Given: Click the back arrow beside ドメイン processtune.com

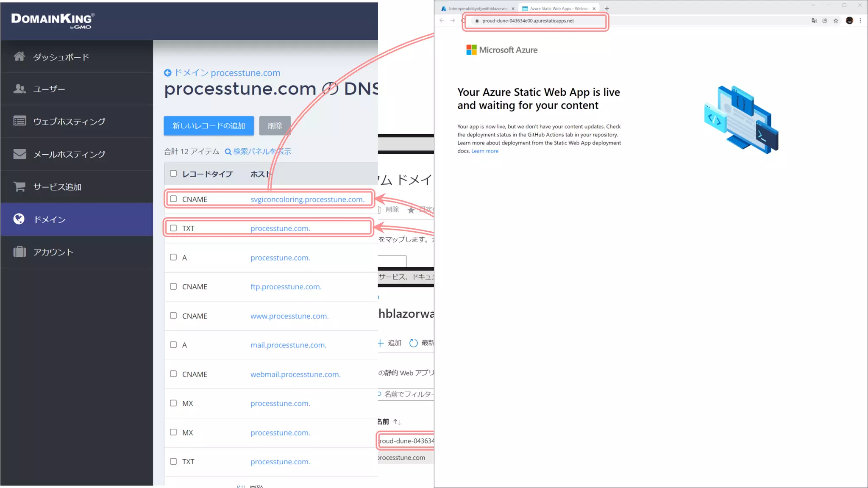Looking at the screenshot, I should click(168, 73).
